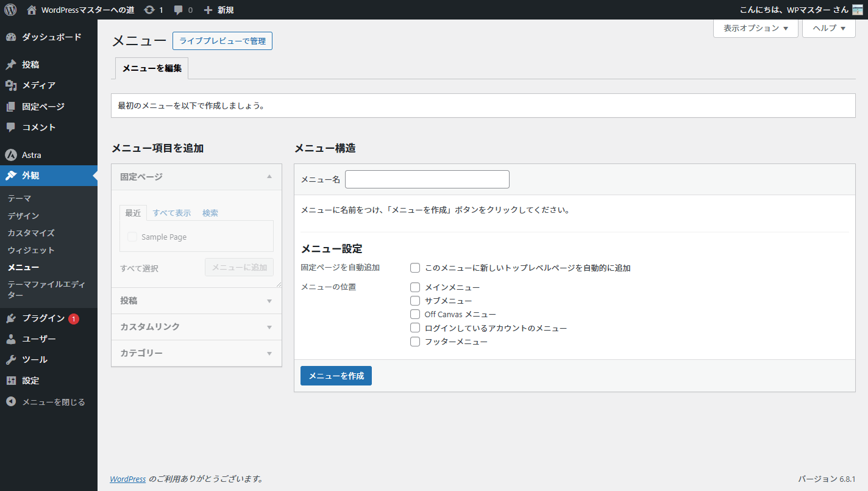
Task: Click the comments bubble icon in admin bar
Action: tap(179, 10)
